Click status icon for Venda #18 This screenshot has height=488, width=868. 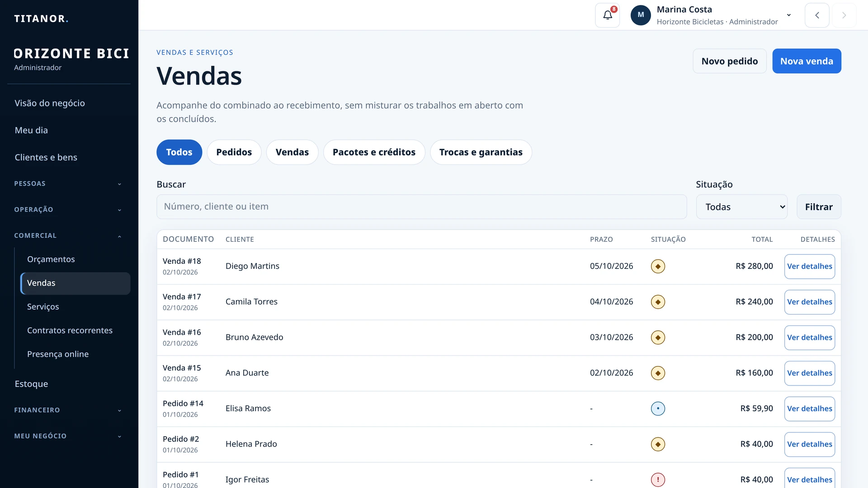coord(658,267)
